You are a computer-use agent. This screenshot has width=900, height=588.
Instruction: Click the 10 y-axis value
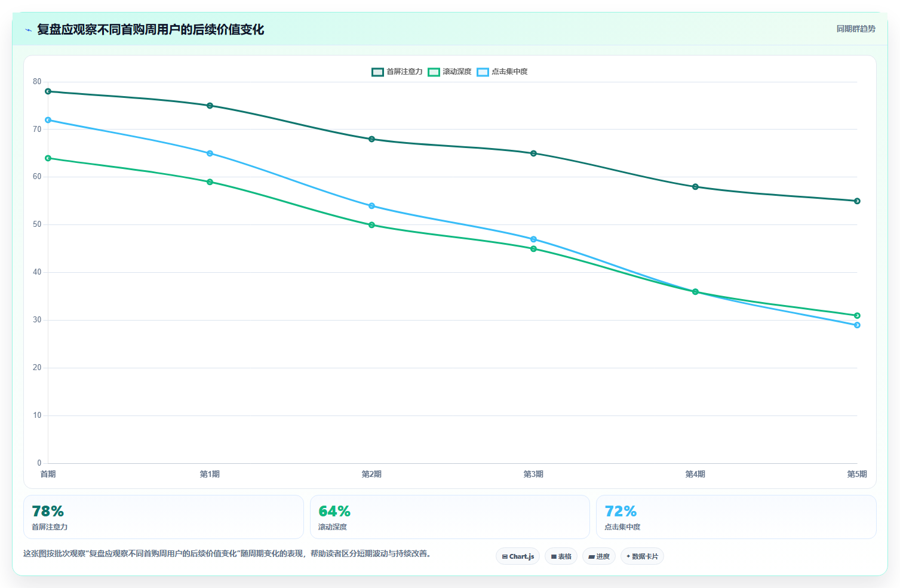tap(37, 415)
